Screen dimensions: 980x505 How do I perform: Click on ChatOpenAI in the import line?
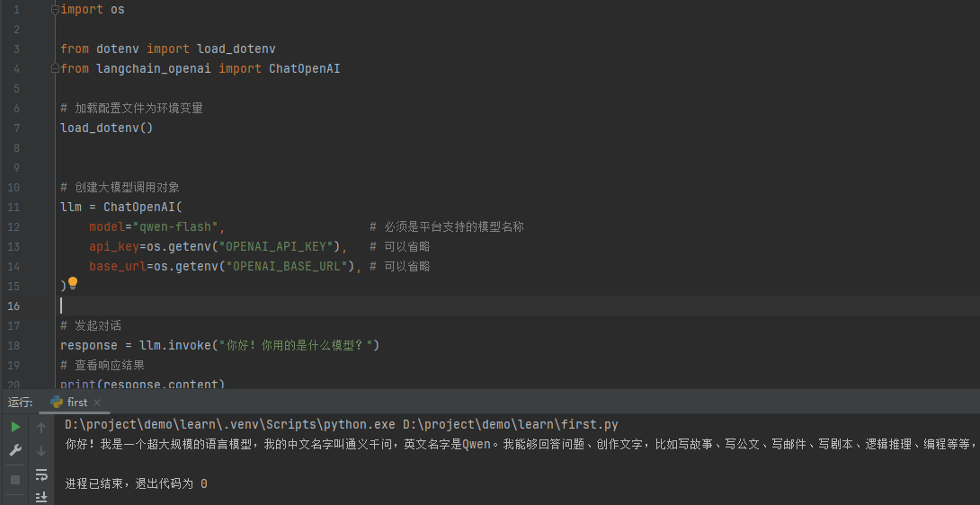[x=304, y=69]
